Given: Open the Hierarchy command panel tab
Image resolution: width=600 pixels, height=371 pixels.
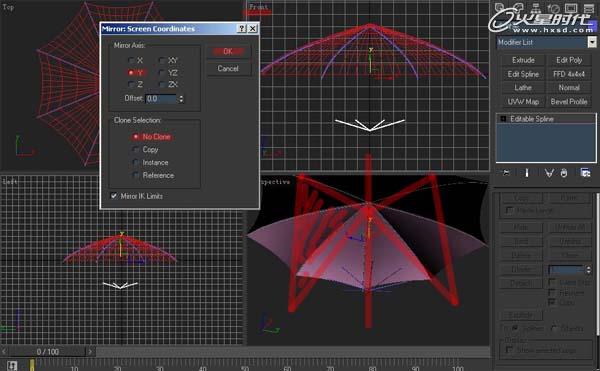Looking at the screenshot, I should 535,8.
